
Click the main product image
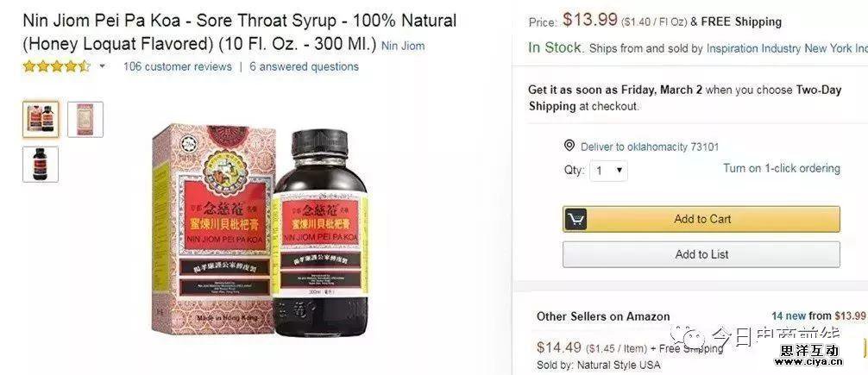point(261,231)
